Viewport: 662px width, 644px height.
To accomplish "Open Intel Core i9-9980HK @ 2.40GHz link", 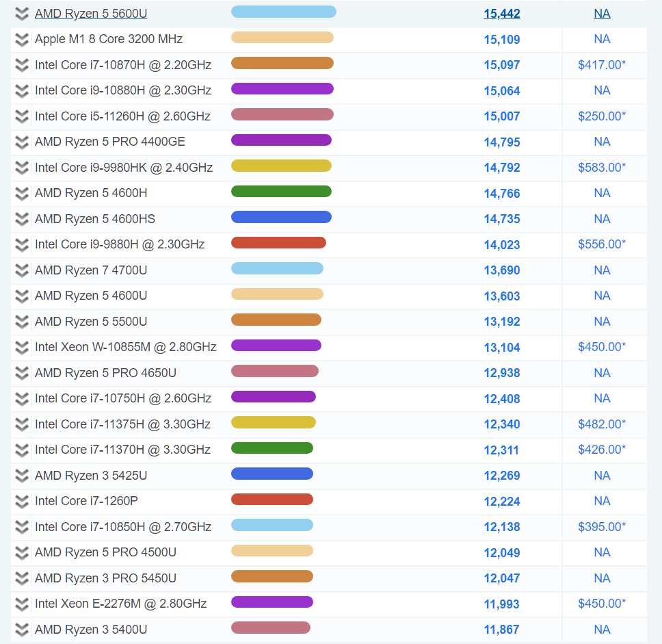I will point(124,168).
